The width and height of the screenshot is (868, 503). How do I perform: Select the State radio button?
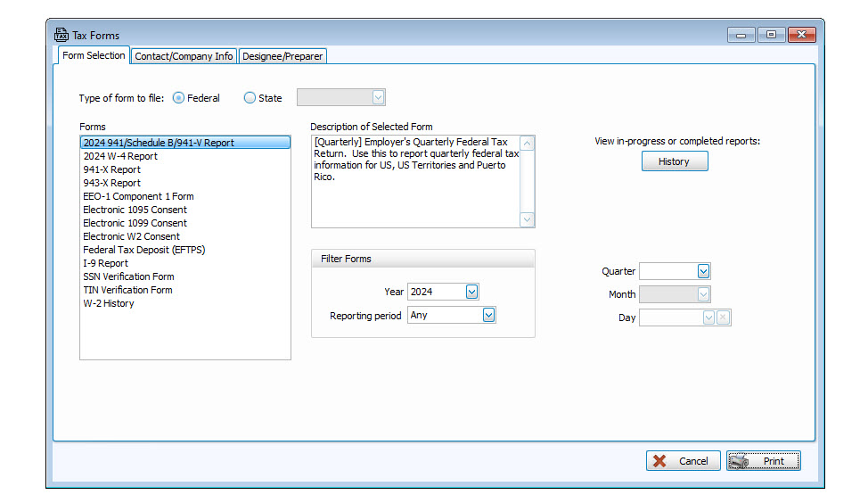pos(250,98)
